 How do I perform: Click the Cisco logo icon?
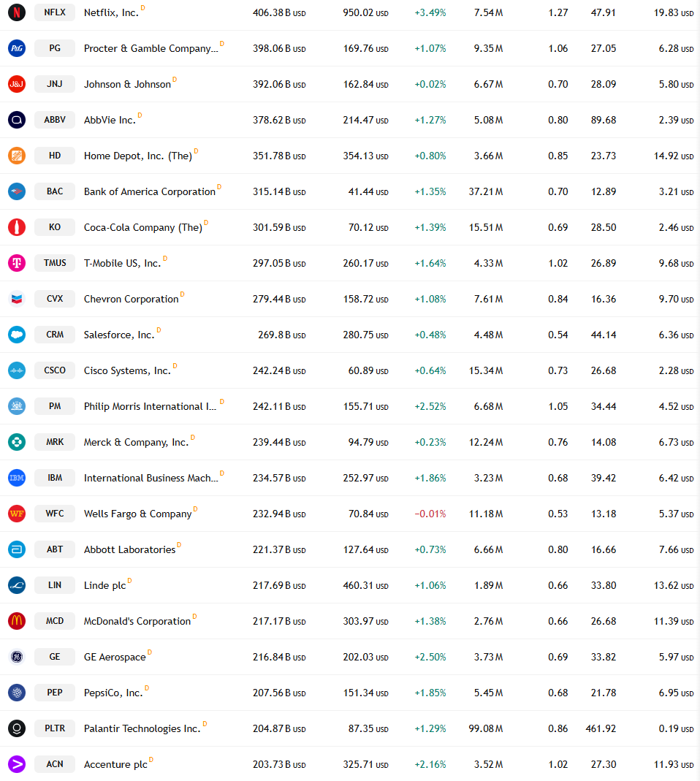(17, 370)
